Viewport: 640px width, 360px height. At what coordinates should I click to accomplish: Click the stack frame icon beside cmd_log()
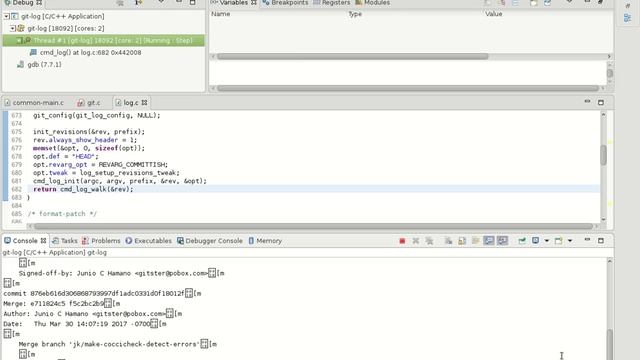33,52
